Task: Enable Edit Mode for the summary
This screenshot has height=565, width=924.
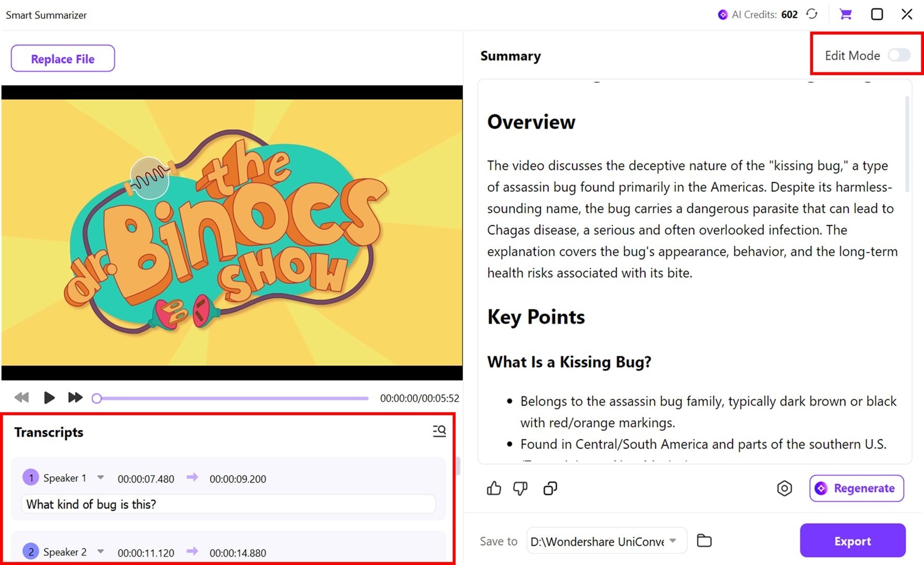Action: point(899,55)
